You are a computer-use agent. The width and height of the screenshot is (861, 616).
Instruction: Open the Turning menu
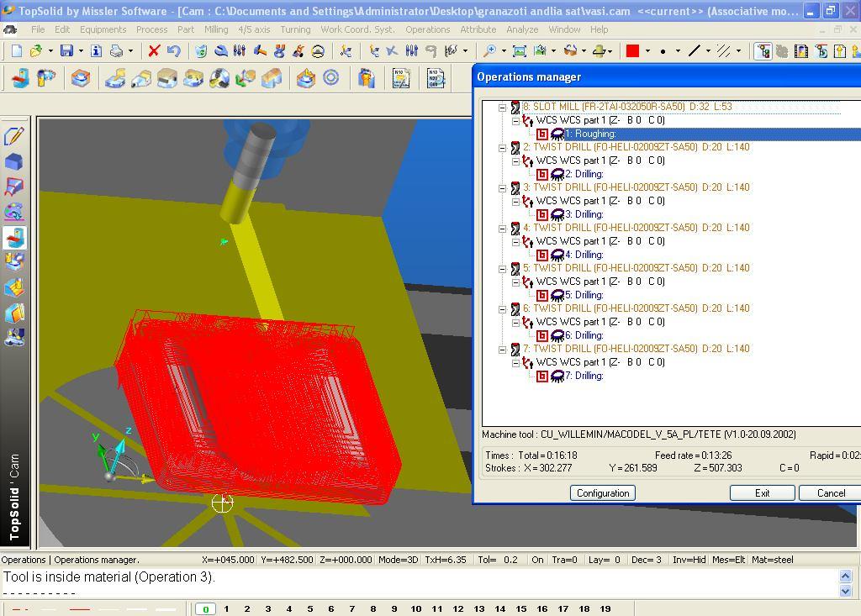[x=295, y=29]
